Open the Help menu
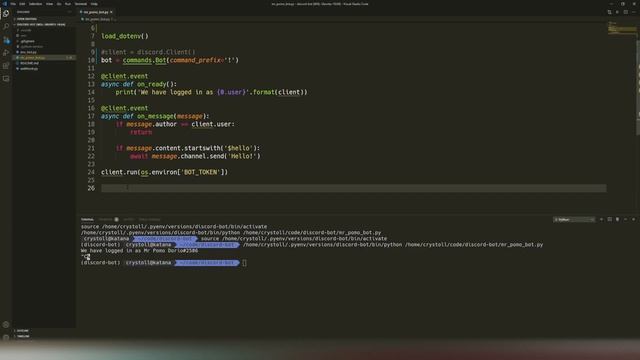The image size is (640, 360). [94, 4]
